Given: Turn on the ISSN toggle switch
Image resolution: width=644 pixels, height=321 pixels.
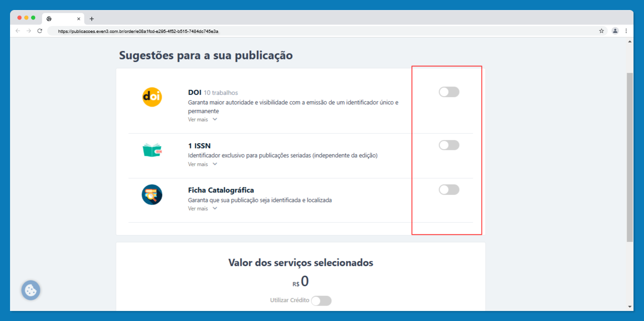Looking at the screenshot, I should coord(449,145).
